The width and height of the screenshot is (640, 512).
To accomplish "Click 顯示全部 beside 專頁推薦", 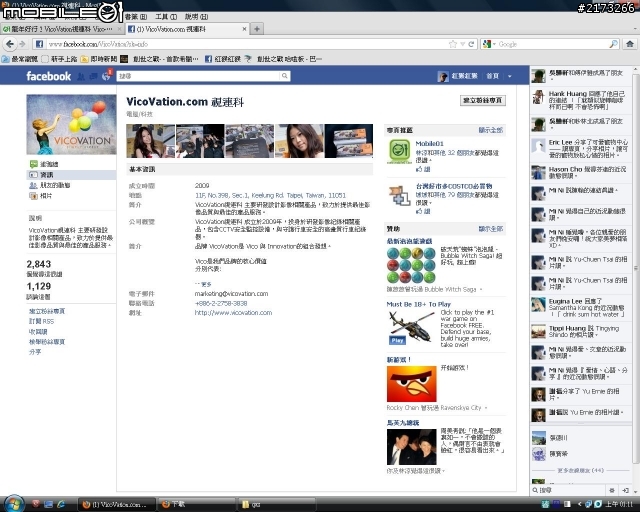I will (491, 130).
